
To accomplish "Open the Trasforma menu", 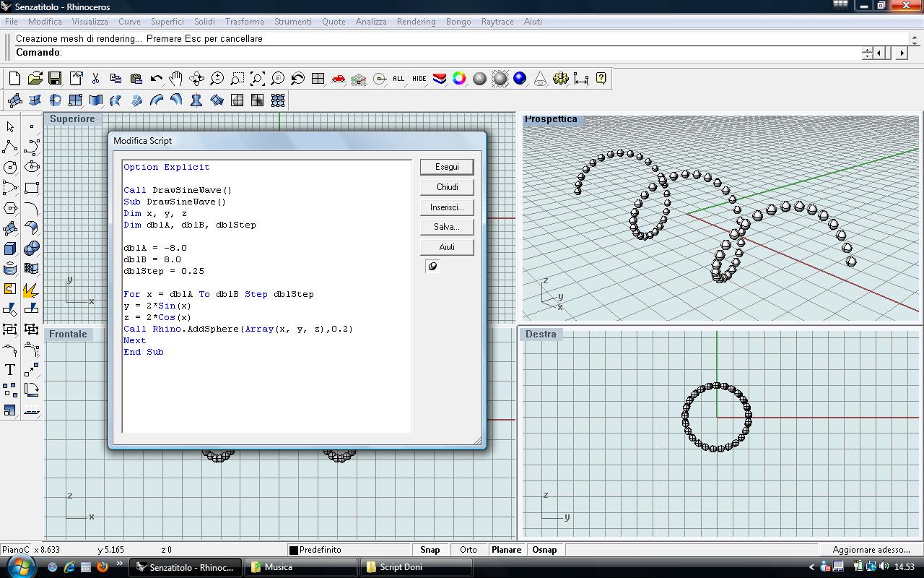I will pos(244,22).
